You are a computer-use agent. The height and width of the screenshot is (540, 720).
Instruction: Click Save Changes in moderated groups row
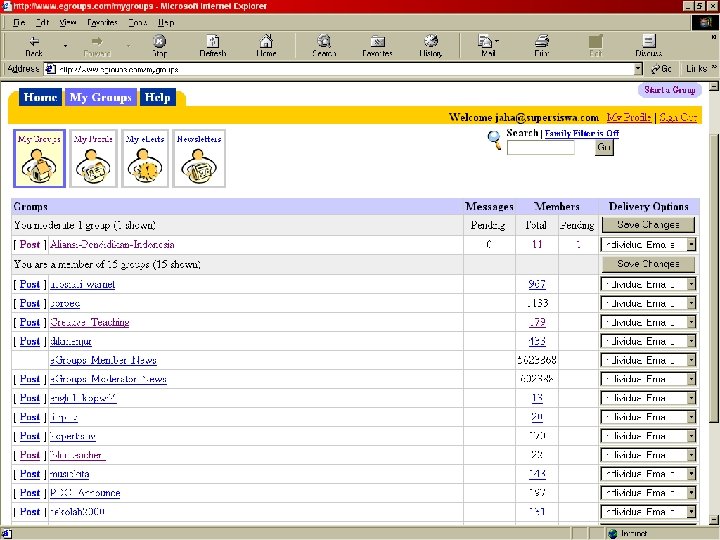click(x=648, y=225)
